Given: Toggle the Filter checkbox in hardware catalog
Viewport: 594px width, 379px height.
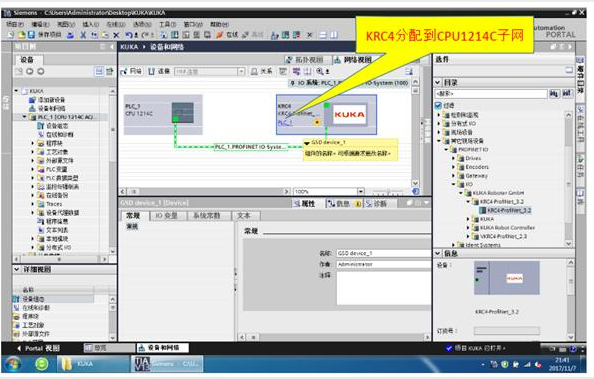Looking at the screenshot, I should (x=438, y=105).
